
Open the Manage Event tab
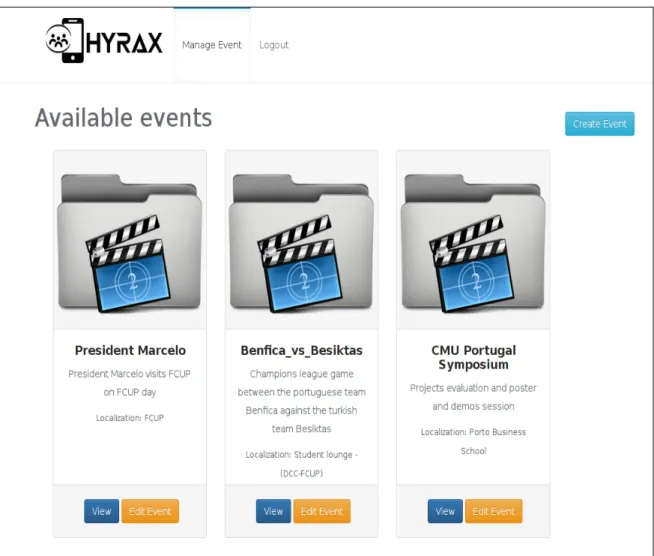(x=212, y=45)
